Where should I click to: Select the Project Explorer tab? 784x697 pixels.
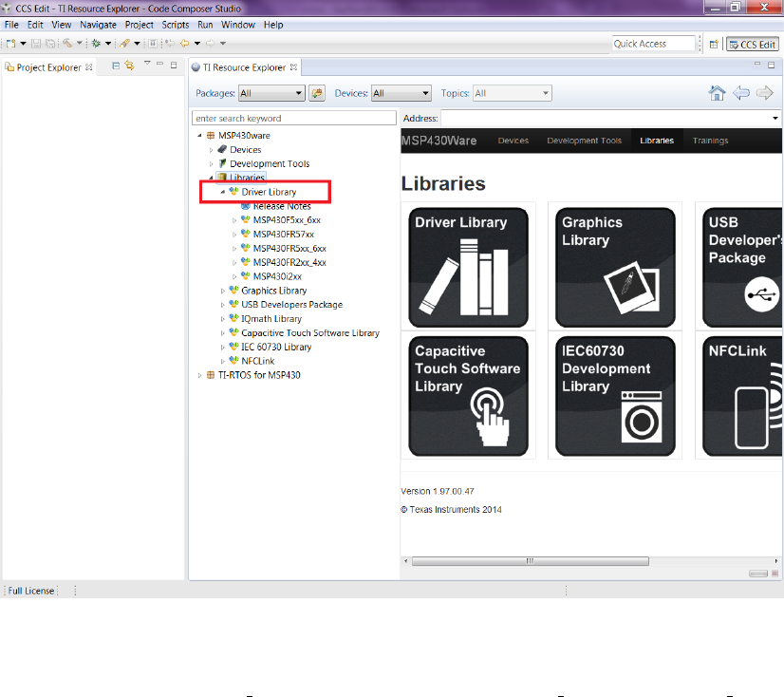(x=48, y=67)
